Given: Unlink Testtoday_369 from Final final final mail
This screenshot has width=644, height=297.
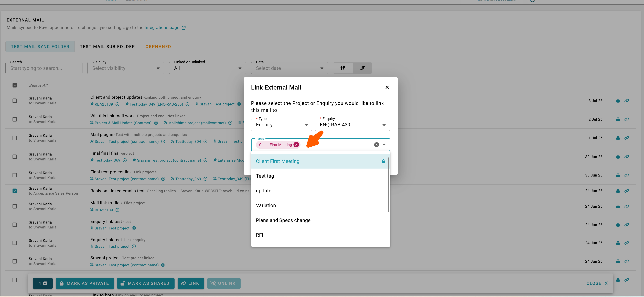Looking at the screenshot, I should click(125, 160).
